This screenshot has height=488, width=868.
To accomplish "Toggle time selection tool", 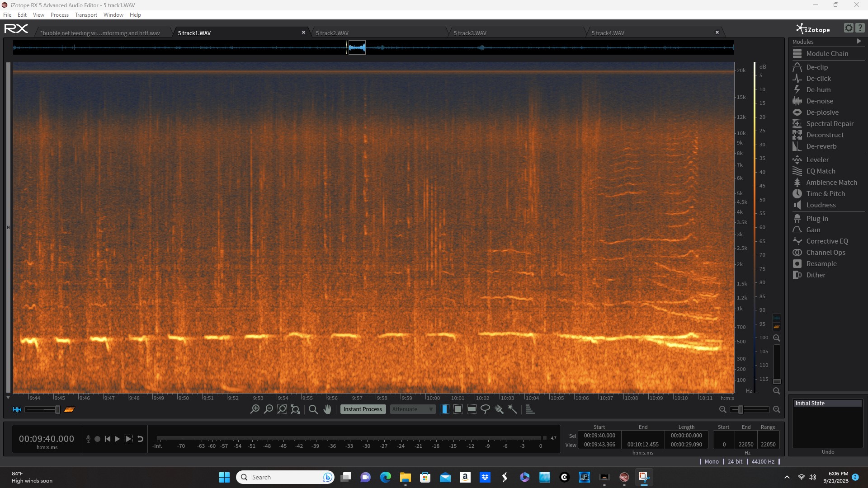I will (444, 409).
